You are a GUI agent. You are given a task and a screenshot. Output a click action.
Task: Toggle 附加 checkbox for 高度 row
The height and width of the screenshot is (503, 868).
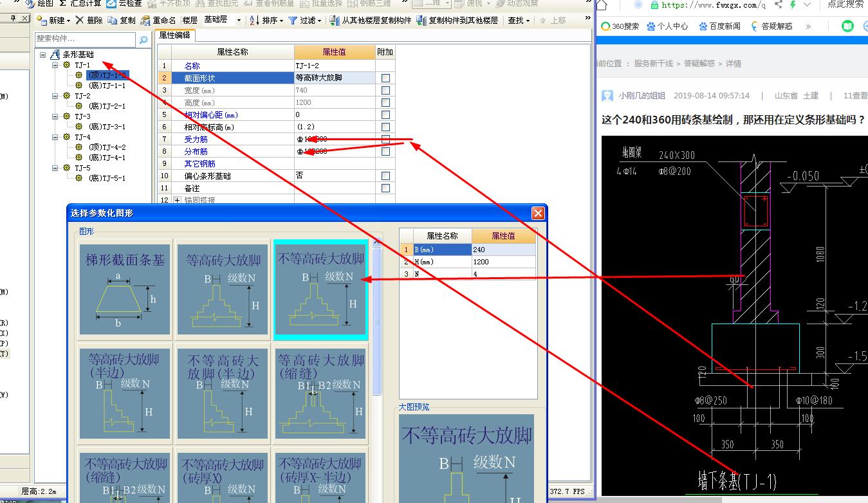click(385, 102)
